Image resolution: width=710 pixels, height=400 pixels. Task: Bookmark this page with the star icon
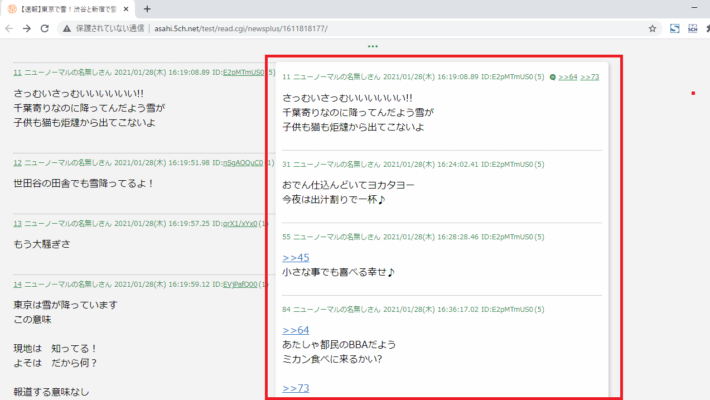pos(652,29)
